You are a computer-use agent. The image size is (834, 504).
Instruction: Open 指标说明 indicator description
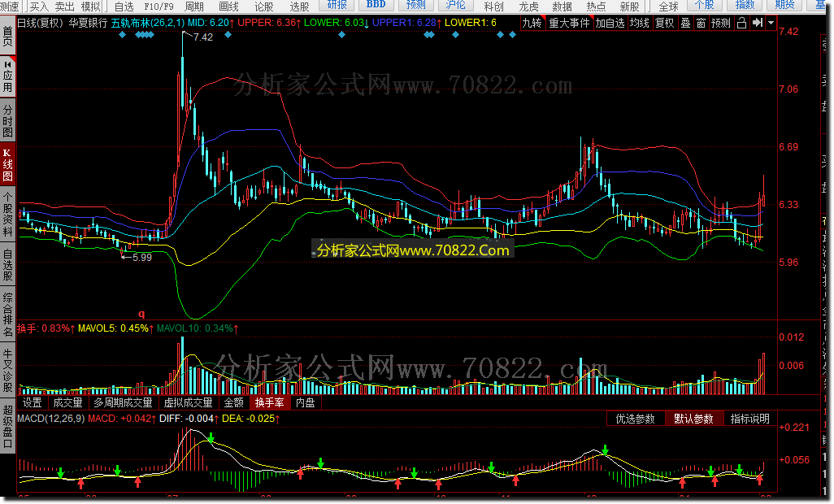750,419
